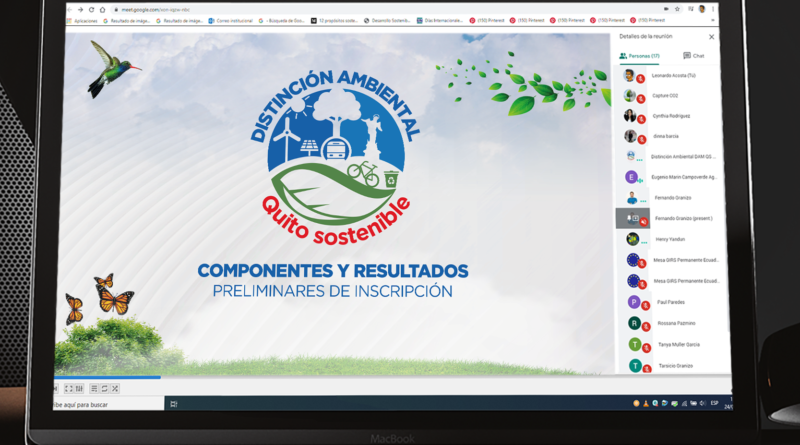Image resolution: width=800 pixels, height=445 pixels.
Task: Switch to the Personas (17) tab
Action: [639, 56]
